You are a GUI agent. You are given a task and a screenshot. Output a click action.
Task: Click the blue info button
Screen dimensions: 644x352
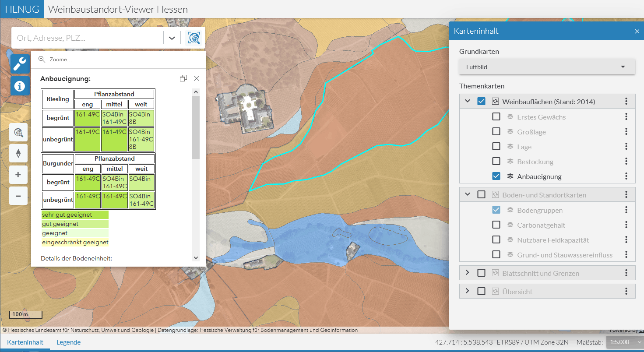point(20,86)
